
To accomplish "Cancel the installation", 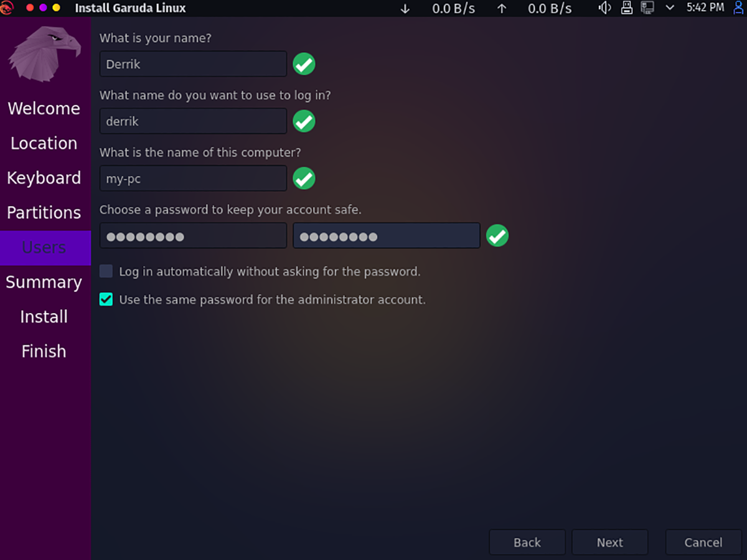I will click(x=703, y=543).
